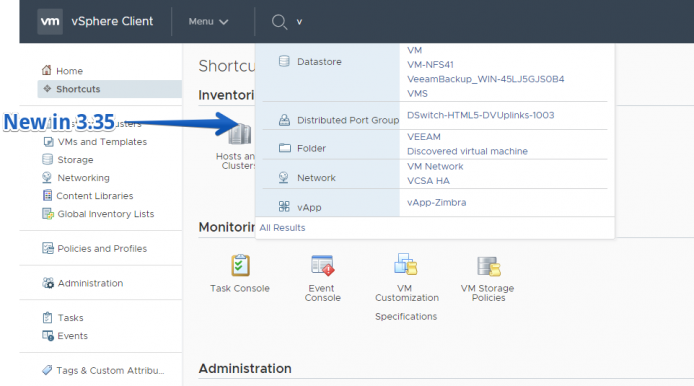Open the VM Storage Policies icon

click(x=488, y=266)
